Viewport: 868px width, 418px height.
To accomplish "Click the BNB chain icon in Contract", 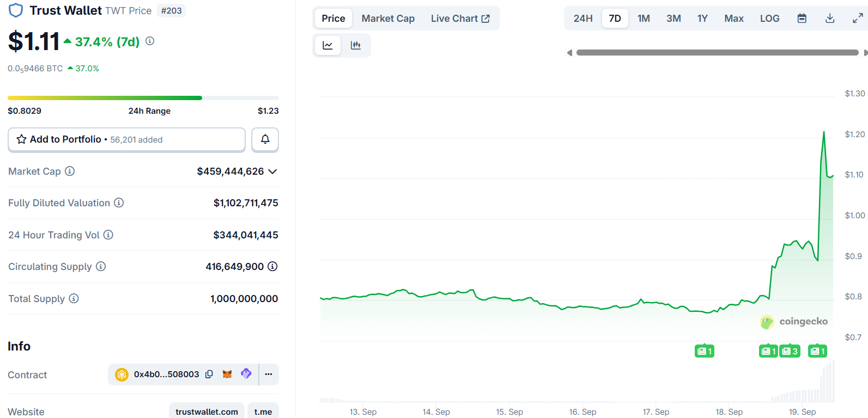I will coord(122,374).
